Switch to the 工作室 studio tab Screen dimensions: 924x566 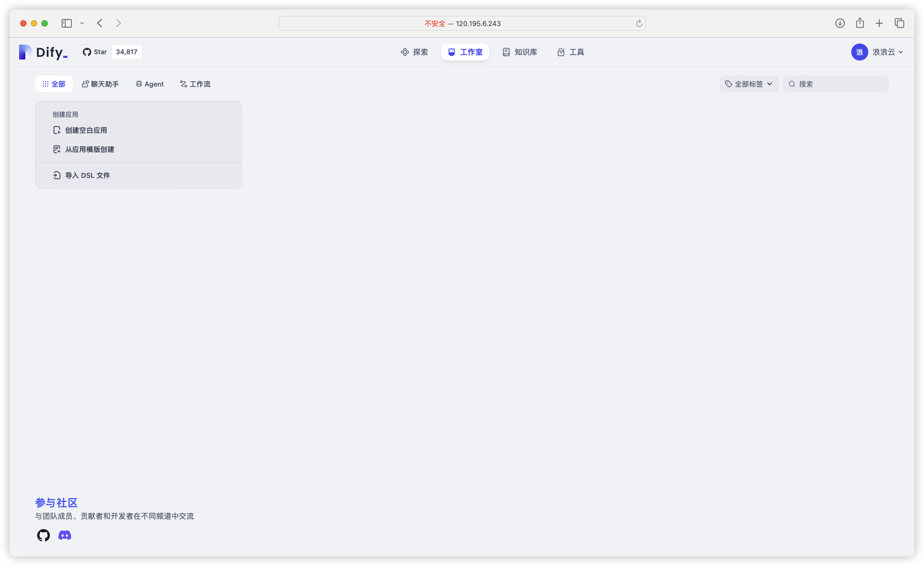465,52
